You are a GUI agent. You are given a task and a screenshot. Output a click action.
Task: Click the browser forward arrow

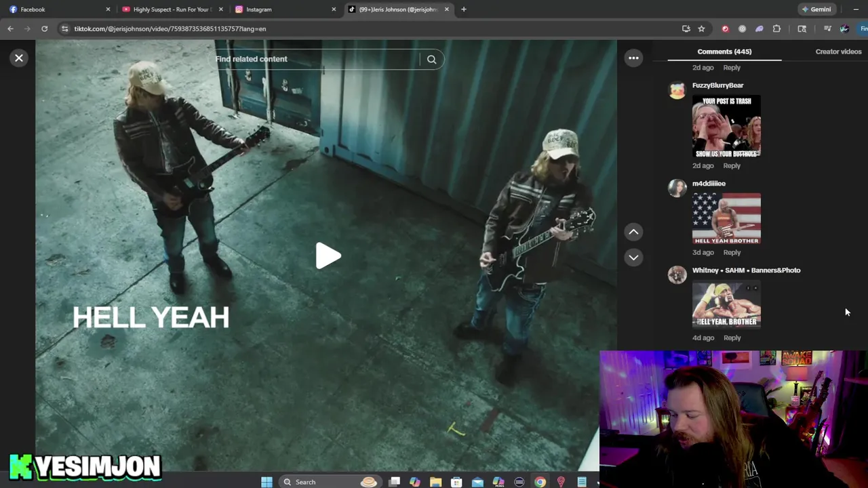[28, 29]
